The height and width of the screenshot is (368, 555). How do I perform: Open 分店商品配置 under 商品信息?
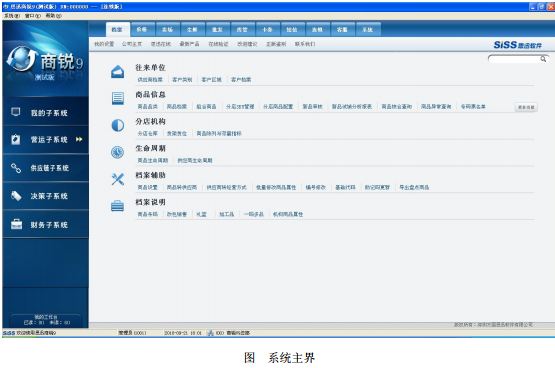[278, 107]
